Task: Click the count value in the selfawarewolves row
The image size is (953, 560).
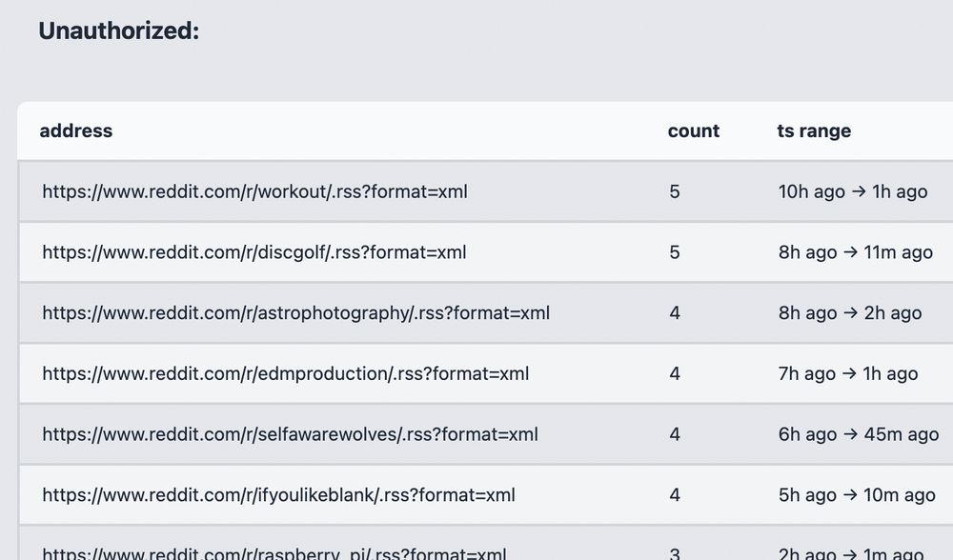Action: pos(675,434)
